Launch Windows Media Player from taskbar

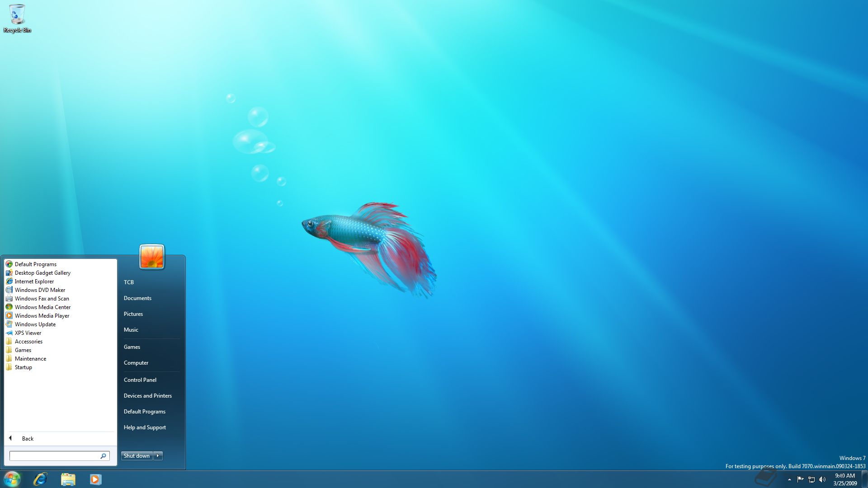click(x=95, y=479)
